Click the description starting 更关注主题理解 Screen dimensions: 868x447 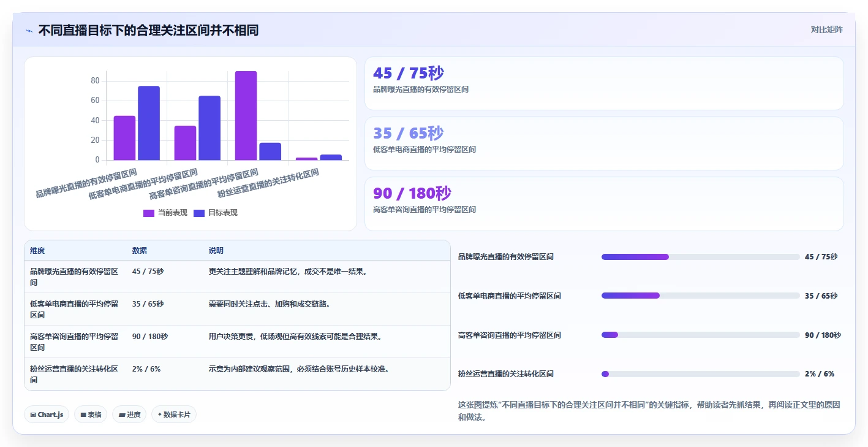pos(288,271)
